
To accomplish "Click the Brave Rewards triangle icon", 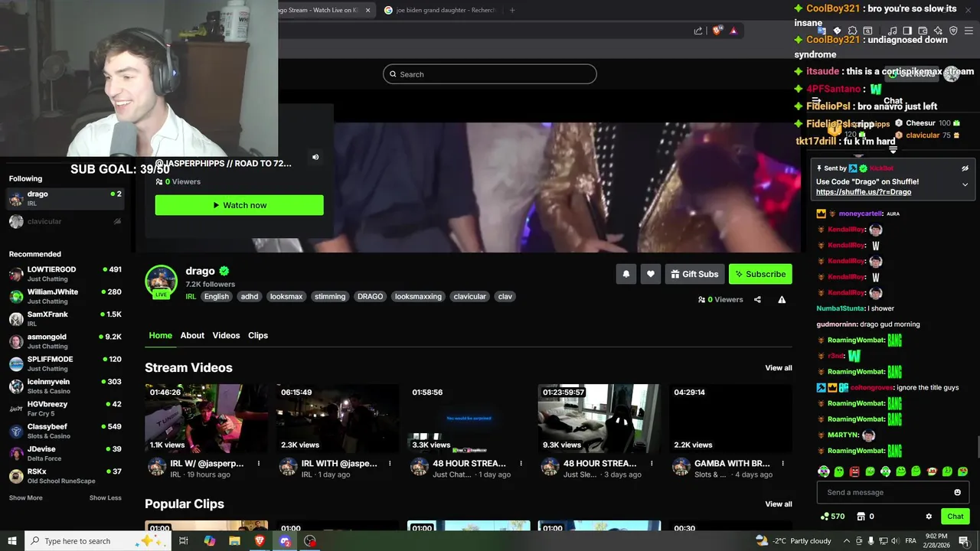I will [733, 31].
